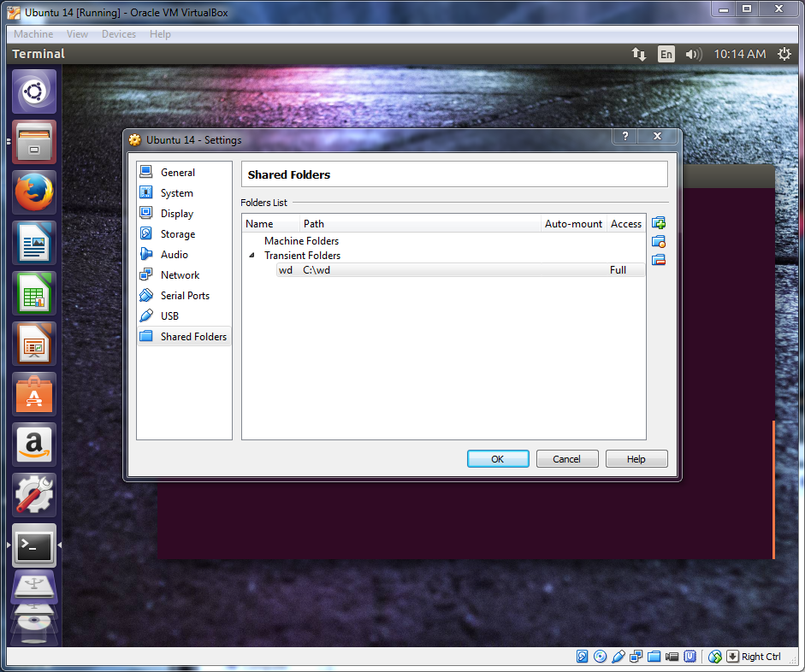This screenshot has height=672, width=805.
Task: Open Firefox from the Ubuntu launcher
Action: [33, 192]
